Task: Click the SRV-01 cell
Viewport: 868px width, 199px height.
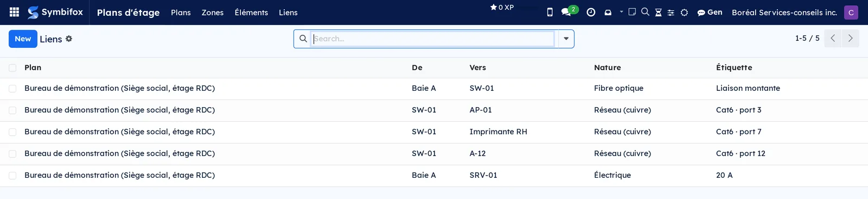Action: point(483,175)
